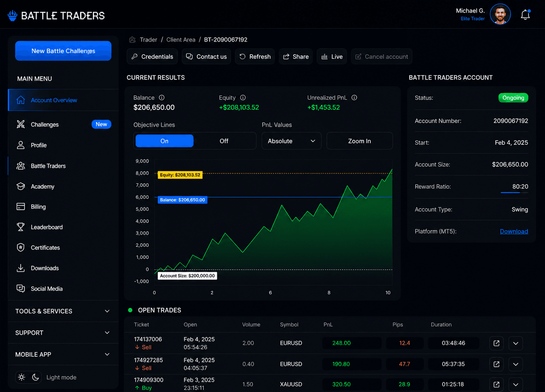Click the Certificates badge icon
This screenshot has height=392, width=545.
coord(21,248)
